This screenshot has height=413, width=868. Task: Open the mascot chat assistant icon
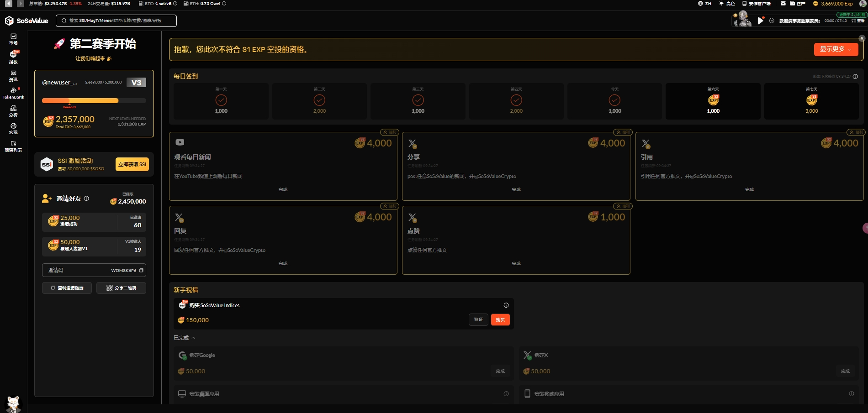coord(13,404)
